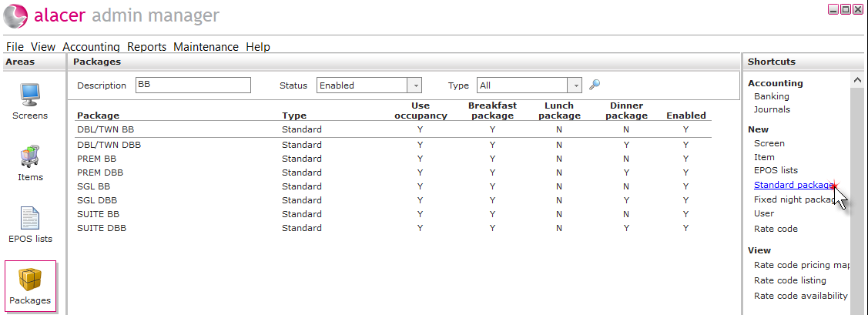Open the Items shopping cart icon
This screenshot has height=315, width=868.
[x=31, y=156]
